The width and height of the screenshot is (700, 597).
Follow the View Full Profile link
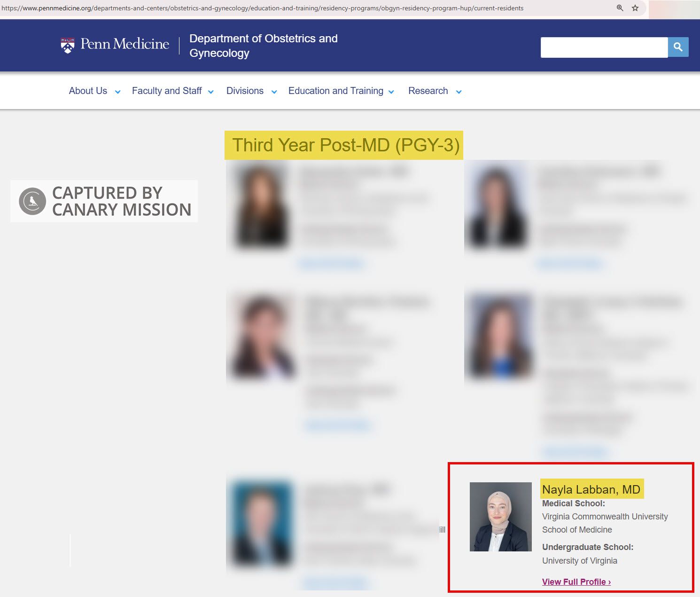click(576, 582)
